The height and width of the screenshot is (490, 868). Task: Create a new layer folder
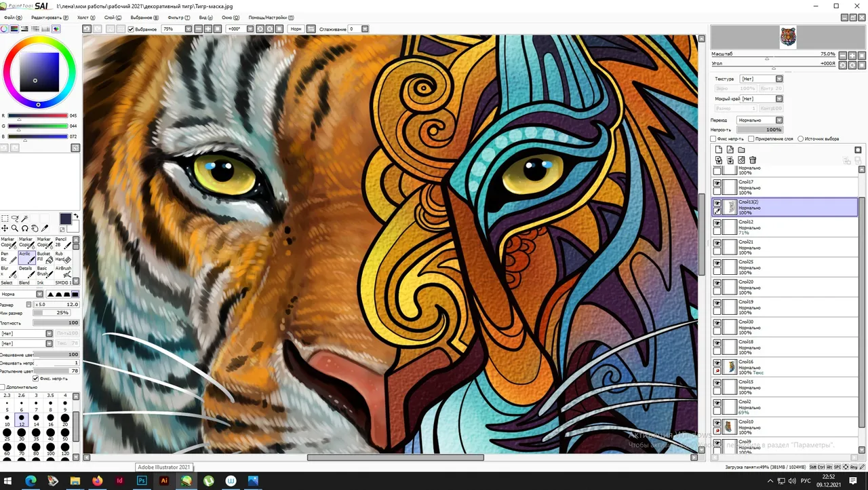coord(741,150)
